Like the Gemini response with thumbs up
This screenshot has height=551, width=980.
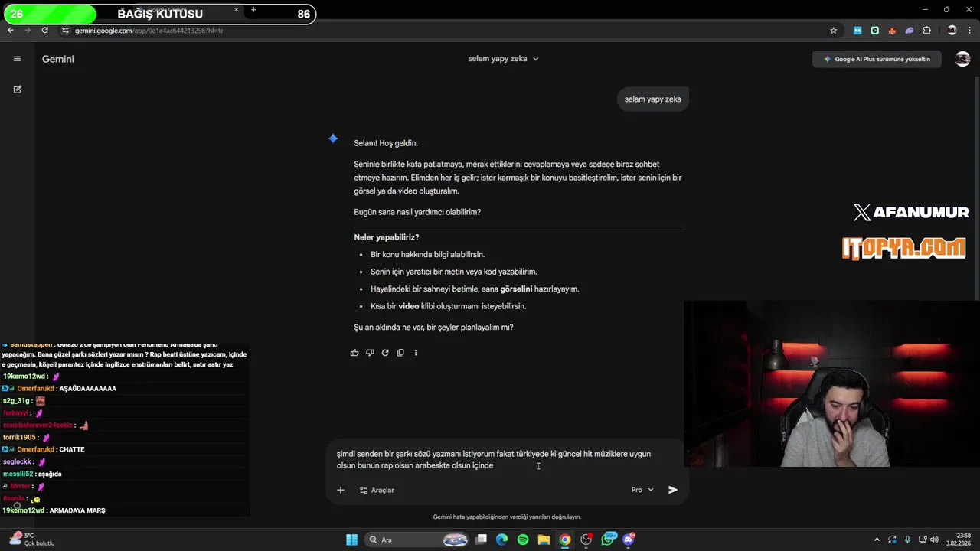(x=354, y=353)
